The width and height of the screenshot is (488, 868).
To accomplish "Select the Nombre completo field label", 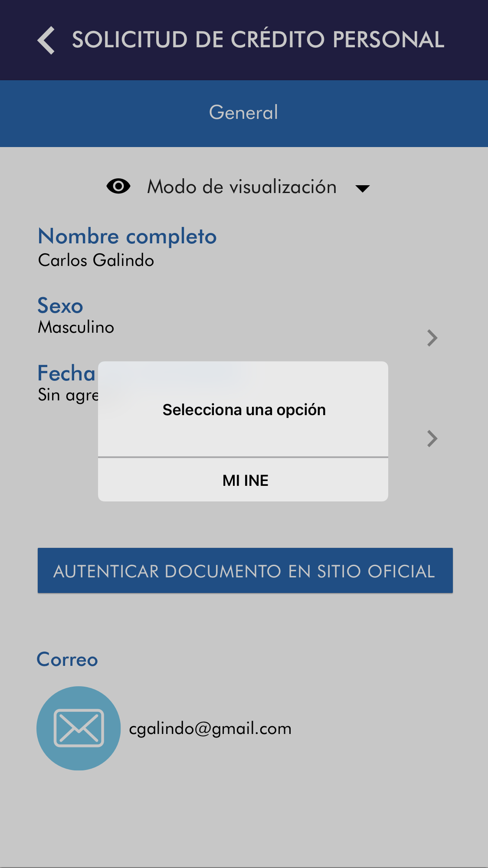I will click(127, 236).
